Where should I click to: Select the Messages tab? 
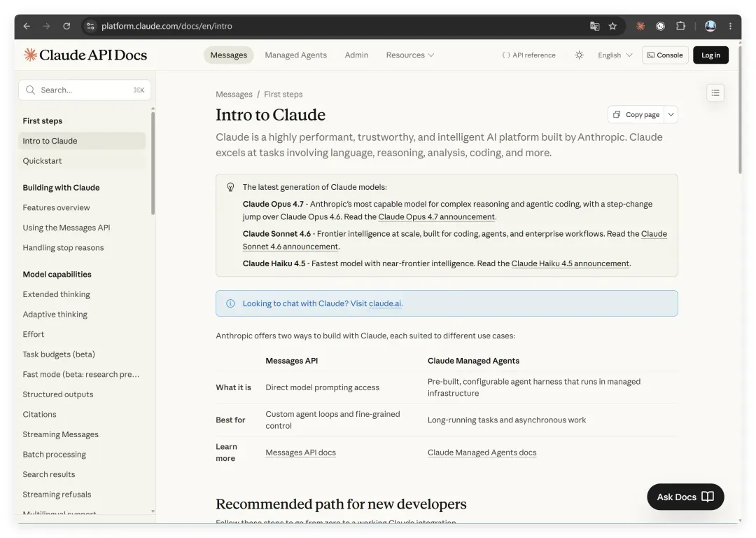point(228,55)
